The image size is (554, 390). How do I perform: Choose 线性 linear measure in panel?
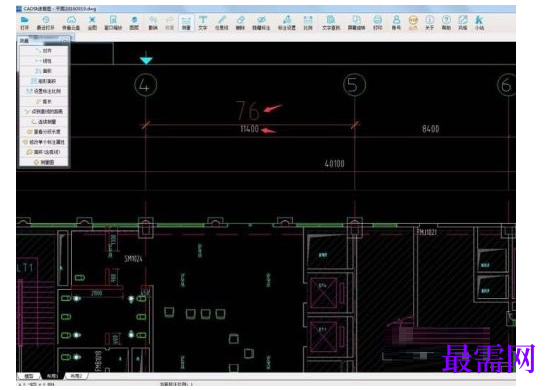[44, 61]
